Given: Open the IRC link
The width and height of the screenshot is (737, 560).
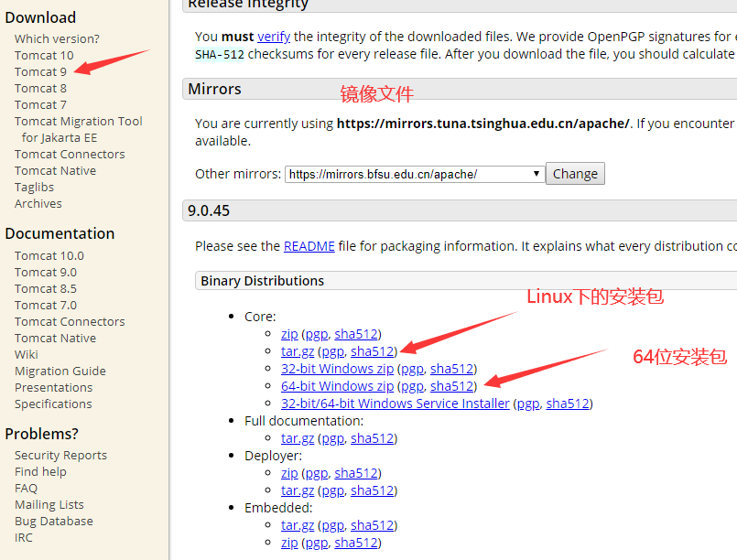Looking at the screenshot, I should [24, 537].
